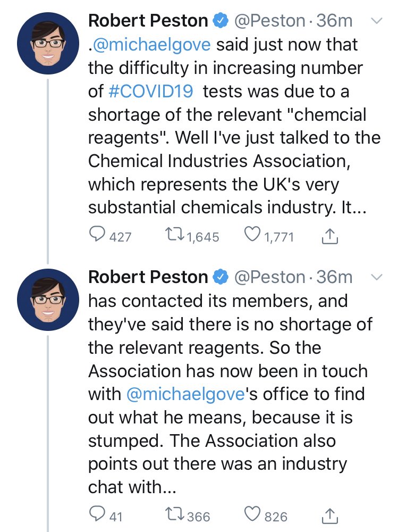
Task: Open @michaelgove mention in the second tweet
Action: [x=185, y=394]
